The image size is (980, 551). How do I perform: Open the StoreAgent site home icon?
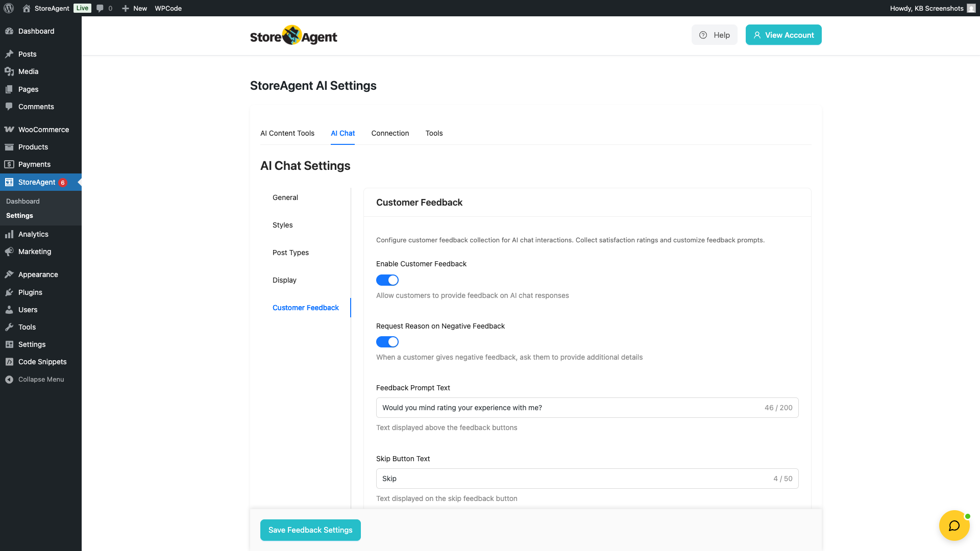pos(27,8)
